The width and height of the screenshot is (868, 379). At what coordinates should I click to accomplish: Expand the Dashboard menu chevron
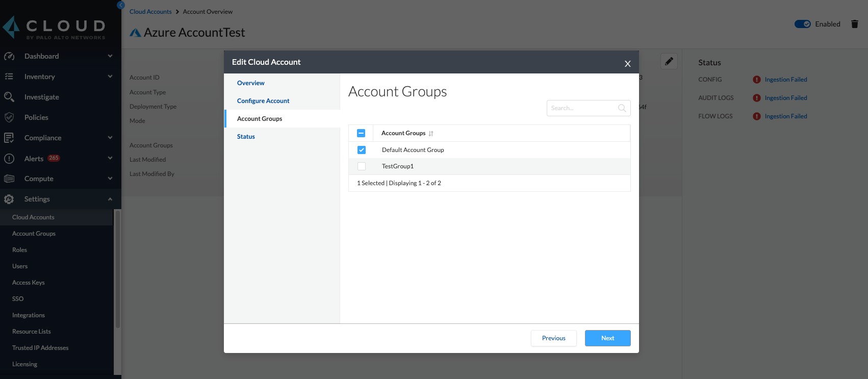click(110, 56)
